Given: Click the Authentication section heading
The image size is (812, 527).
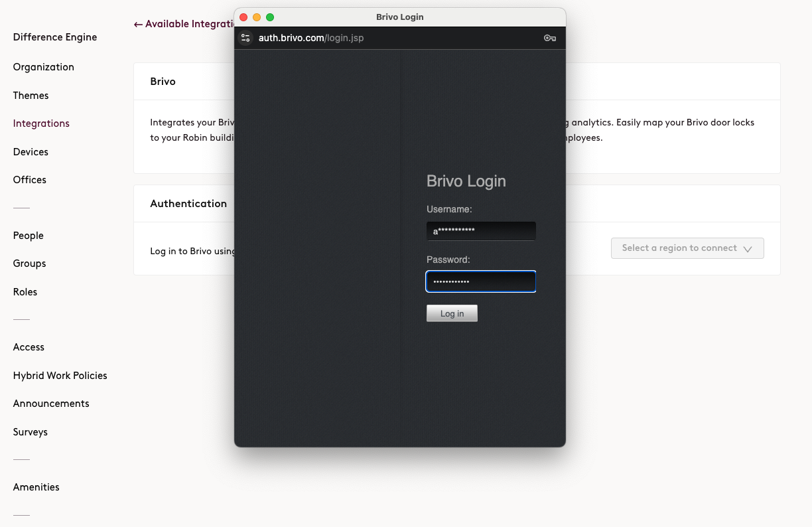Looking at the screenshot, I should (x=188, y=204).
